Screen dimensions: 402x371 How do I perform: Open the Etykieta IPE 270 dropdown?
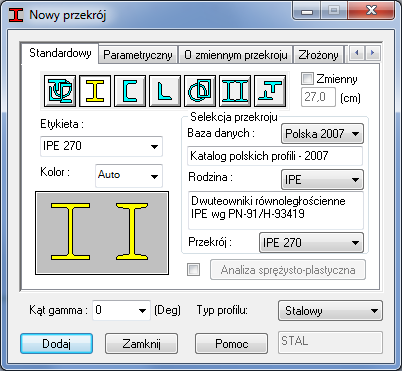coord(101,146)
